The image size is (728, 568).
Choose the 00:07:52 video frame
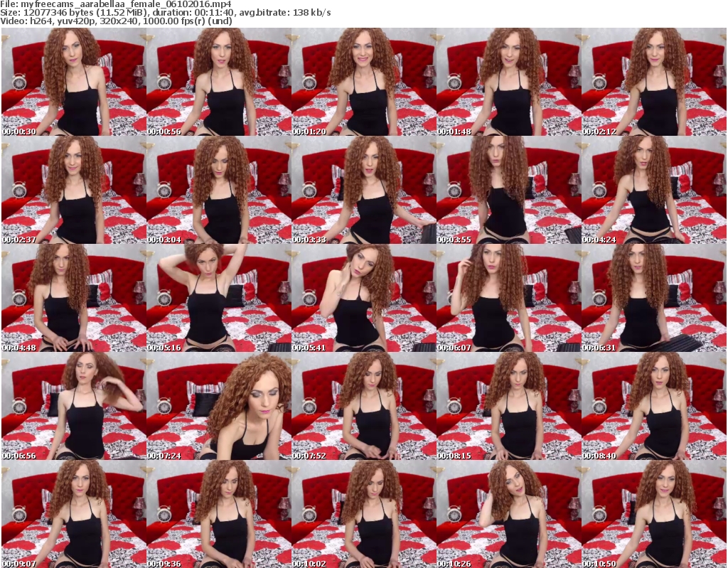(x=363, y=406)
